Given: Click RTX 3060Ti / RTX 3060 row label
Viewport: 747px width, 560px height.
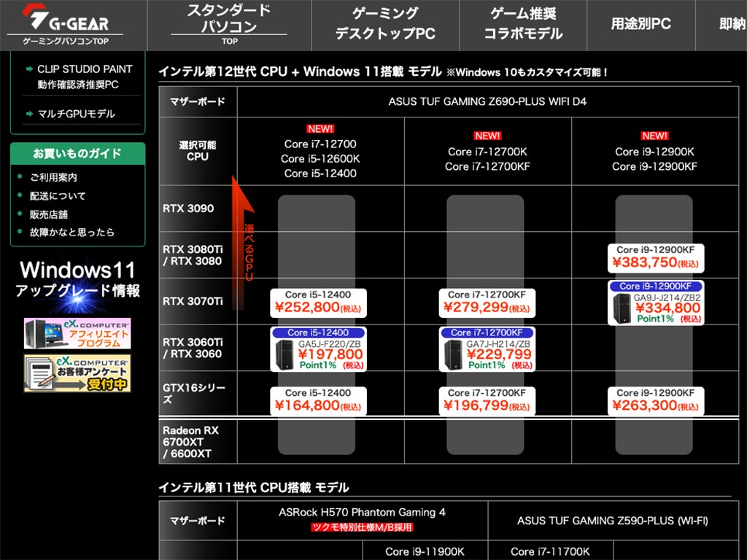Looking at the screenshot, I should pos(193,348).
